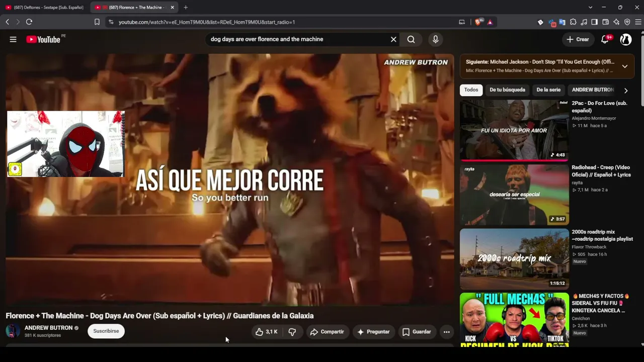Open the Brave Wallet icon
This screenshot has width=644, height=362.
(606, 22)
